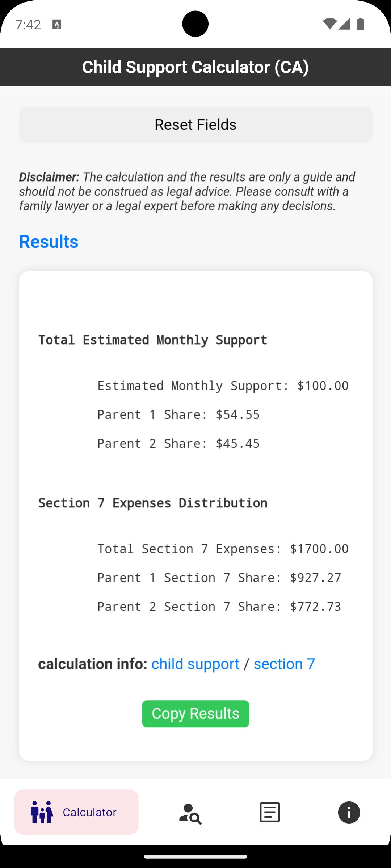Click the Total Section 7 Expenses line
Screen dimensions: 391x868
tap(223, 549)
